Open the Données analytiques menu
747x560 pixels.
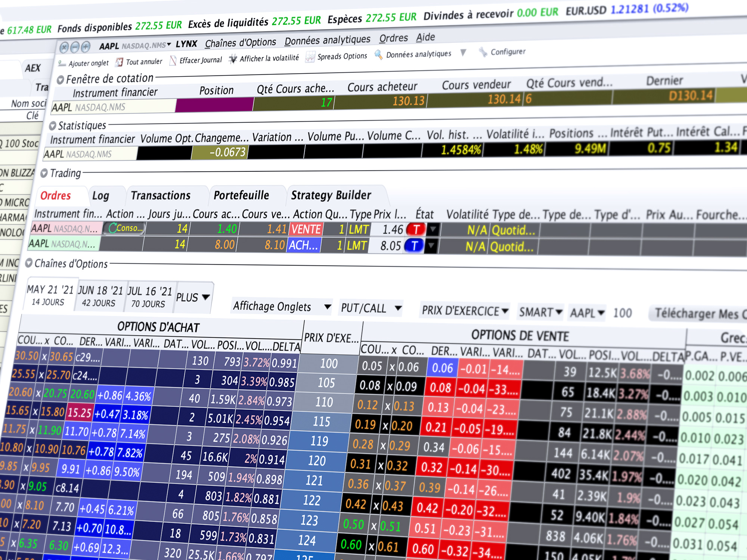(327, 40)
